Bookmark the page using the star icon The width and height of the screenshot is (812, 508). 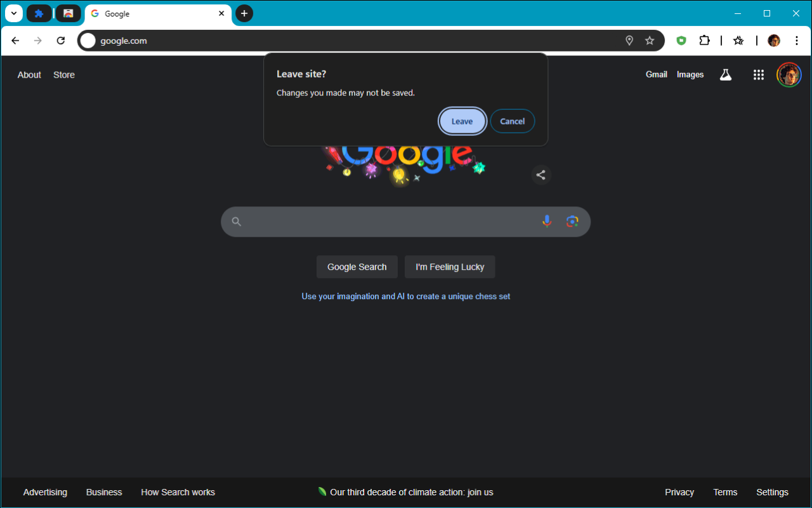point(650,40)
